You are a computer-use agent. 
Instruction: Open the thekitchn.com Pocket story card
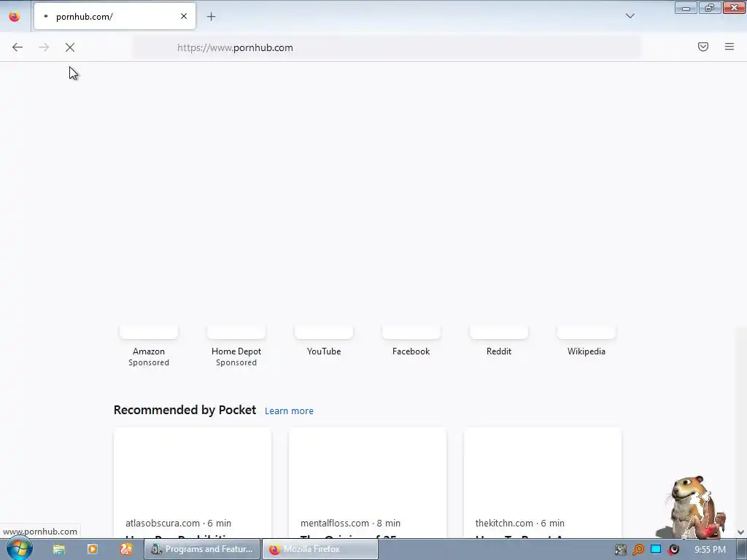[543, 483]
